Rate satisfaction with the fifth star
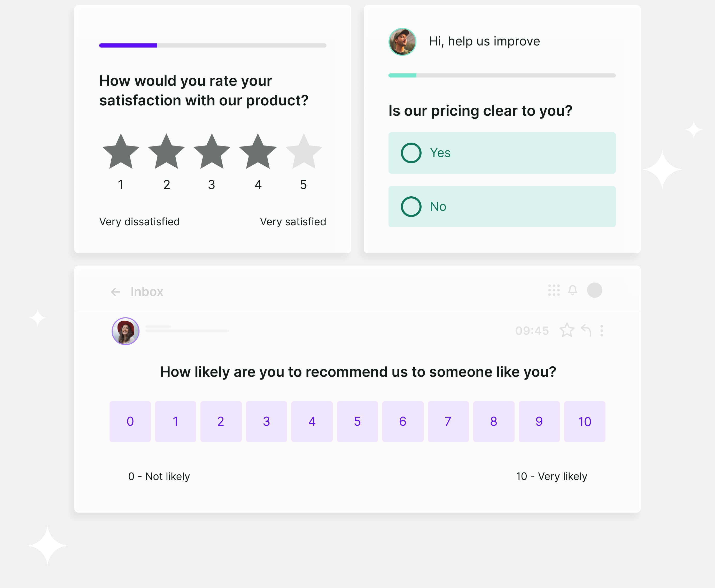The width and height of the screenshot is (715, 588). pos(304,152)
